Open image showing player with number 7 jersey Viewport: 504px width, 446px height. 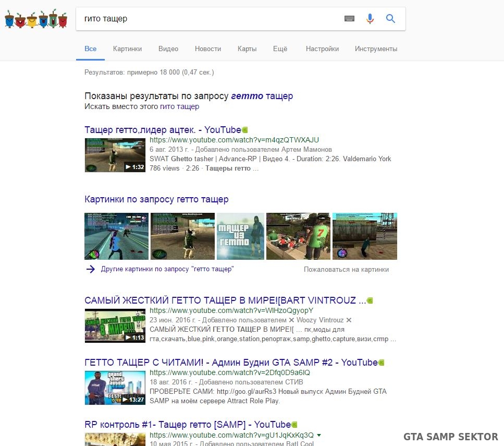click(x=298, y=236)
